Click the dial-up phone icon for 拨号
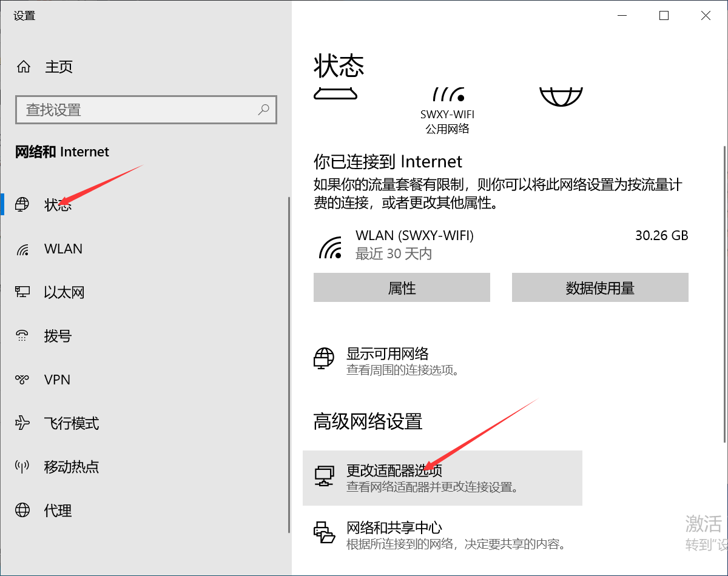Image resolution: width=728 pixels, height=576 pixels. tap(22, 336)
